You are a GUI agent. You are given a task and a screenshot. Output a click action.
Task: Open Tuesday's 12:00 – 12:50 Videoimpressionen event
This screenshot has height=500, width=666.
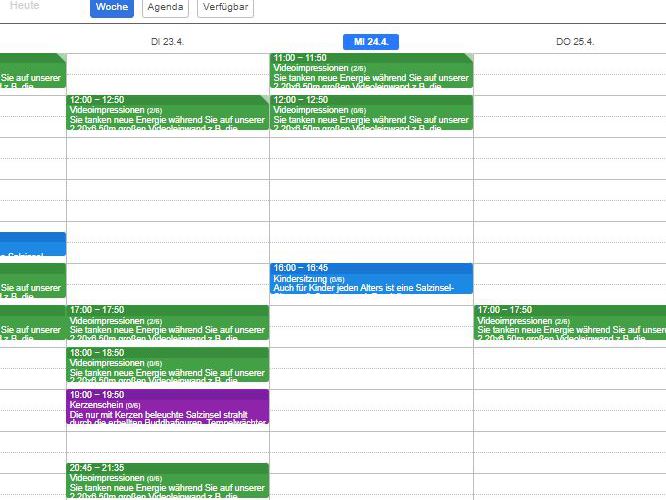tap(167, 112)
